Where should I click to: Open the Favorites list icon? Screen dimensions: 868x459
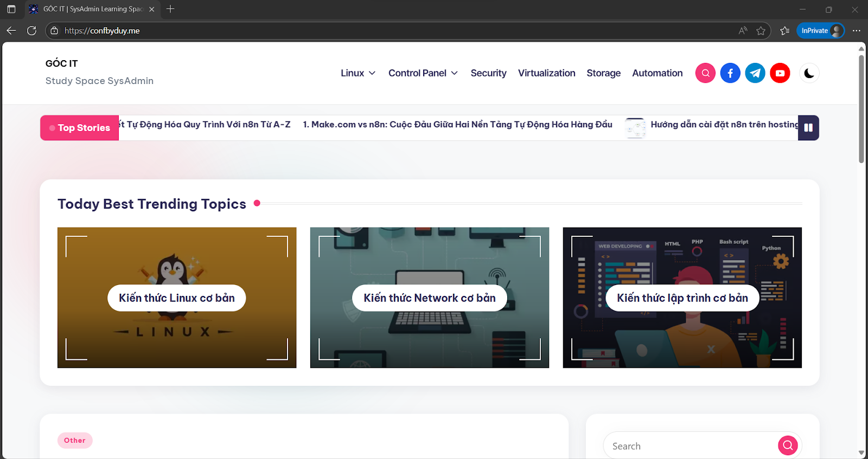pyautogui.click(x=784, y=31)
